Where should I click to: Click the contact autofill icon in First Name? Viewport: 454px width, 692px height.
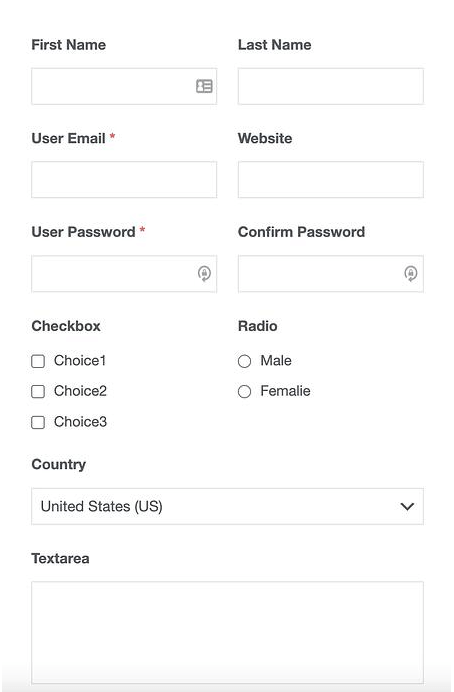204,86
